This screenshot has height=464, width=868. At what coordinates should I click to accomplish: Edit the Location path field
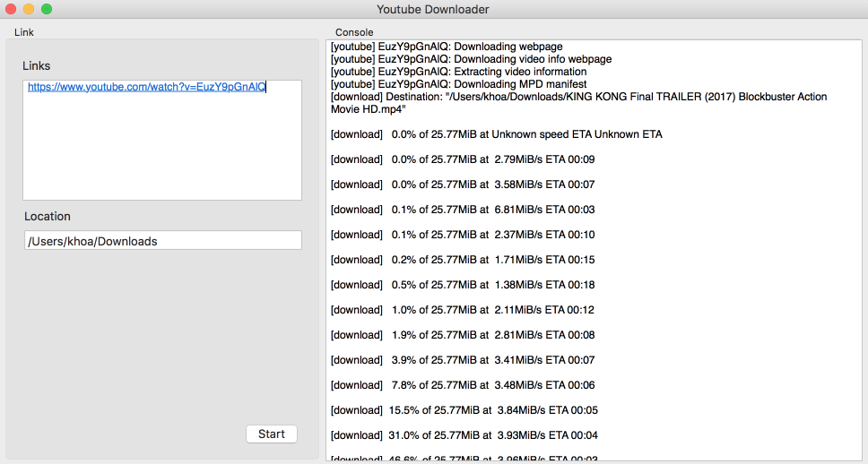pyautogui.click(x=163, y=241)
